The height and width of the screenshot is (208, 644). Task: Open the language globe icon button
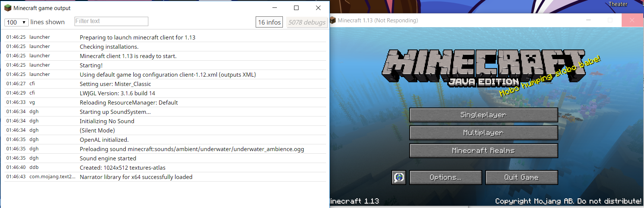pyautogui.click(x=399, y=177)
